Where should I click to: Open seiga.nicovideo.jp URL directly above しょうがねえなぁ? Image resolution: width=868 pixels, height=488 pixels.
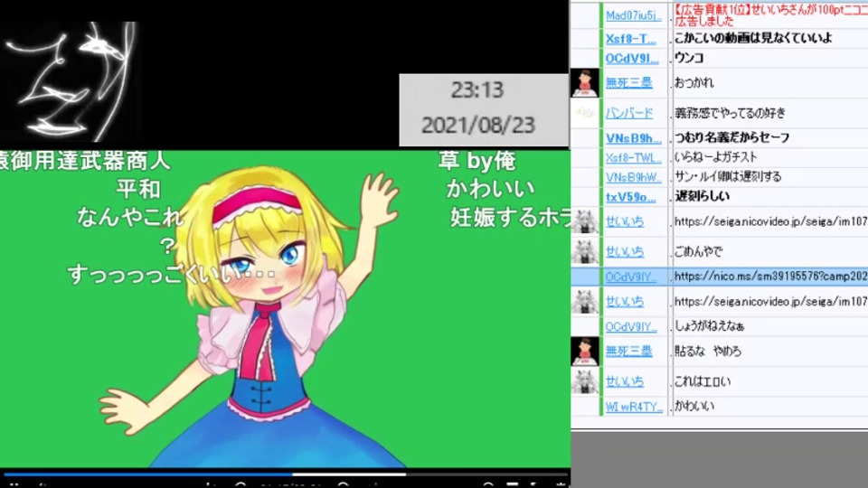(x=770, y=302)
